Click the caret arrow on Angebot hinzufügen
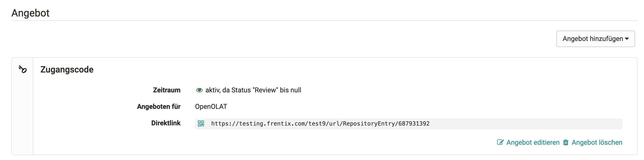 pyautogui.click(x=627, y=39)
